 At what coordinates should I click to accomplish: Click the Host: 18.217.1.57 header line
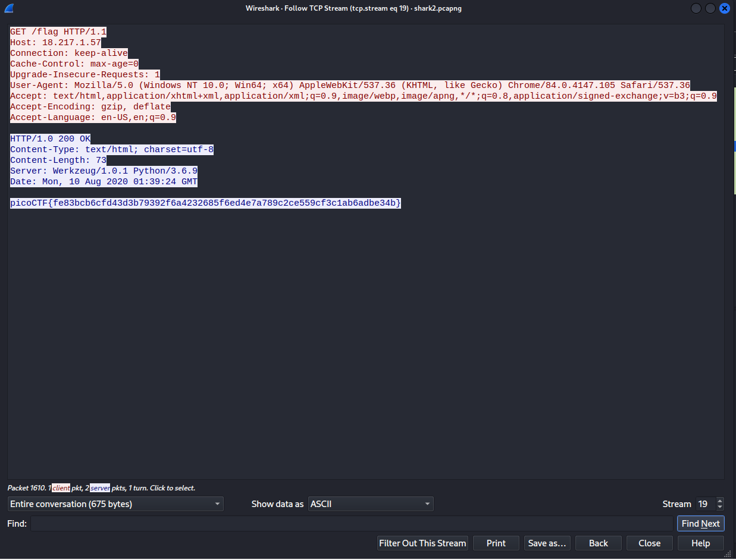[55, 43]
